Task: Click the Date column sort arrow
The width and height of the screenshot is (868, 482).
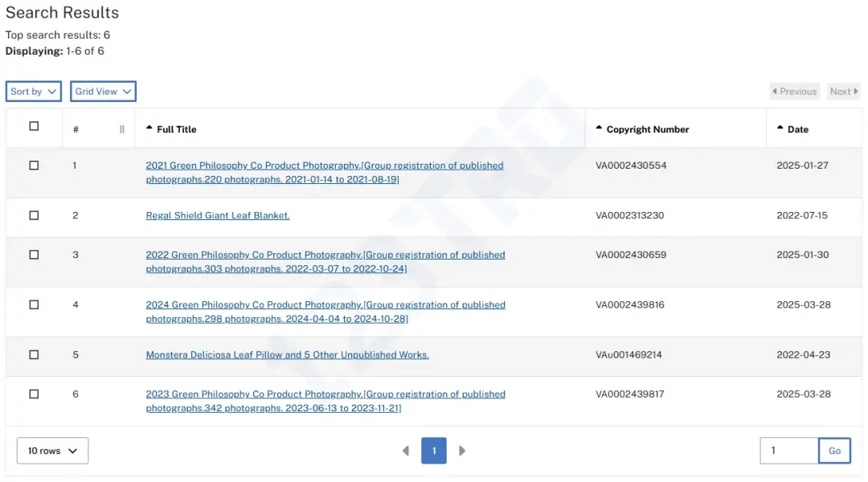Action: (780, 129)
